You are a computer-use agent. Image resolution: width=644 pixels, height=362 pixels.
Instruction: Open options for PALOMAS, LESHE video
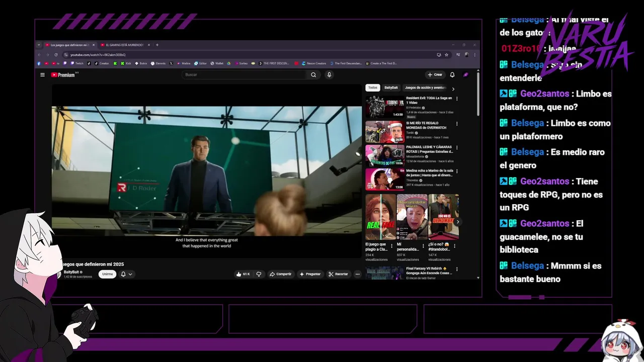pos(457,148)
